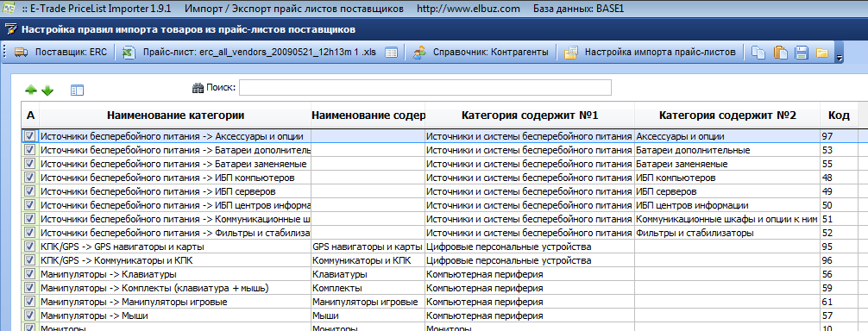Toggle checkbox for ИБП серверов row
Image resolution: width=868 pixels, height=331 pixels.
point(30,191)
